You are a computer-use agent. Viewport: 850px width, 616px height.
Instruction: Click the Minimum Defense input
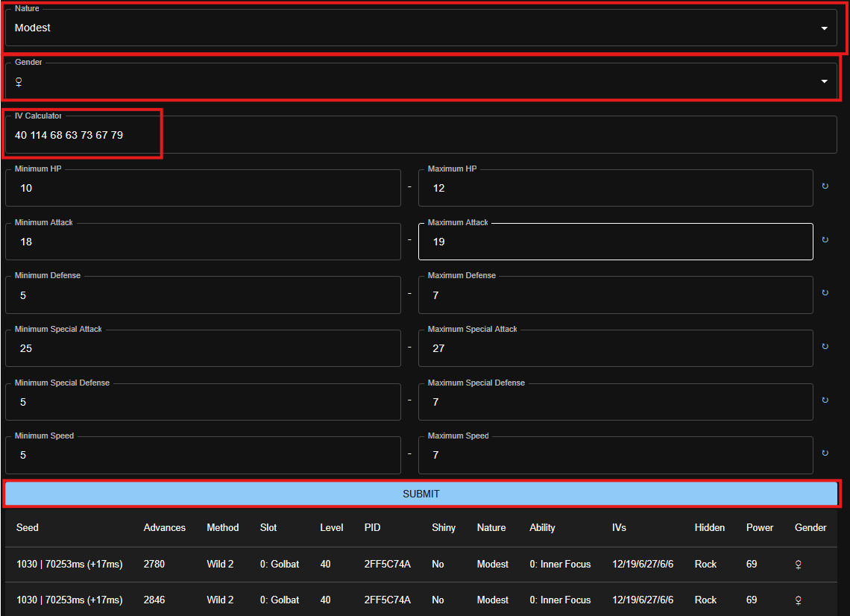[203, 295]
